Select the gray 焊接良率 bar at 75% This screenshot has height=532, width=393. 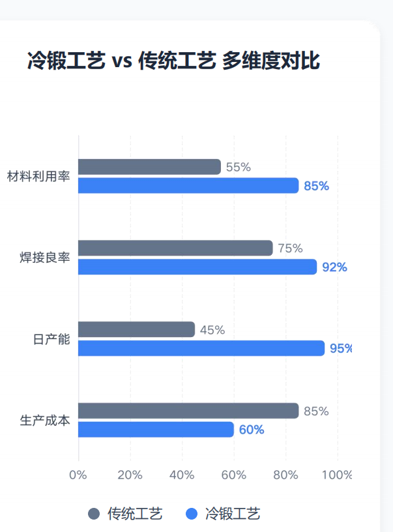176,248
